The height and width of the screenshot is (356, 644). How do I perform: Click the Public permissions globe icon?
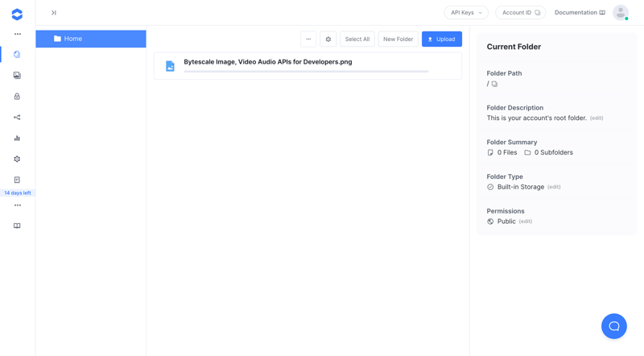click(x=490, y=221)
